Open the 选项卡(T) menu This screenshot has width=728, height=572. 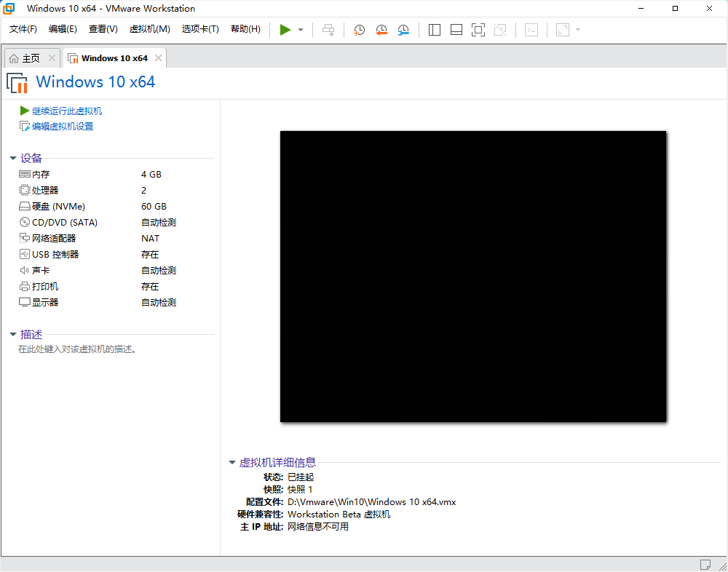pyautogui.click(x=200, y=29)
